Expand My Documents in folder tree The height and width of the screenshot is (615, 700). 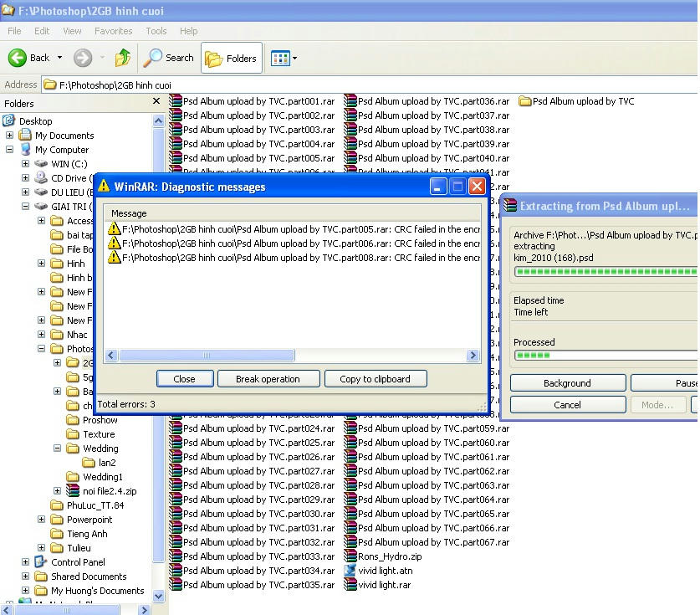click(9, 135)
